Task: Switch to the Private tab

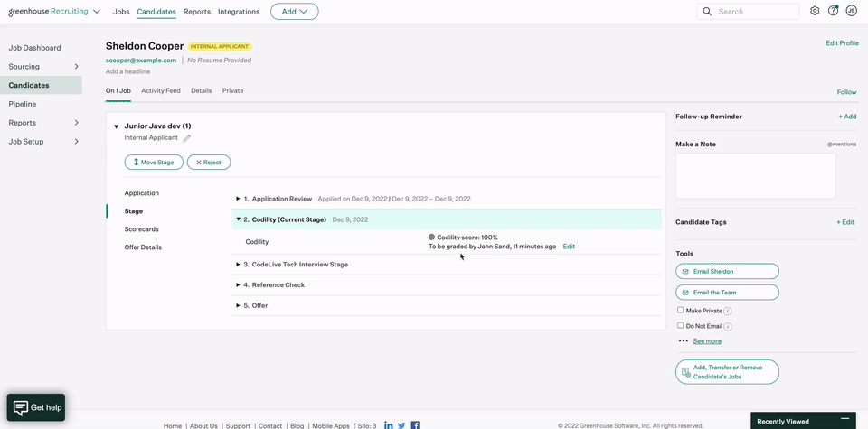Action: (233, 90)
